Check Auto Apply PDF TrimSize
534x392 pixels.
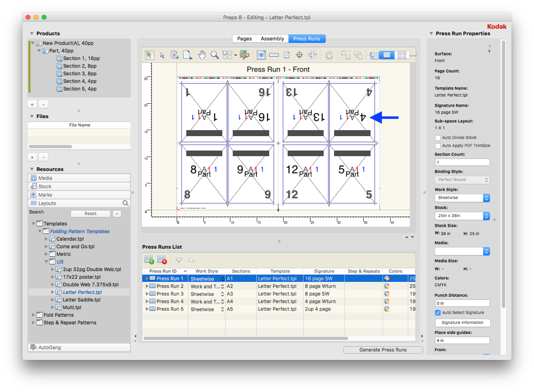click(438, 146)
